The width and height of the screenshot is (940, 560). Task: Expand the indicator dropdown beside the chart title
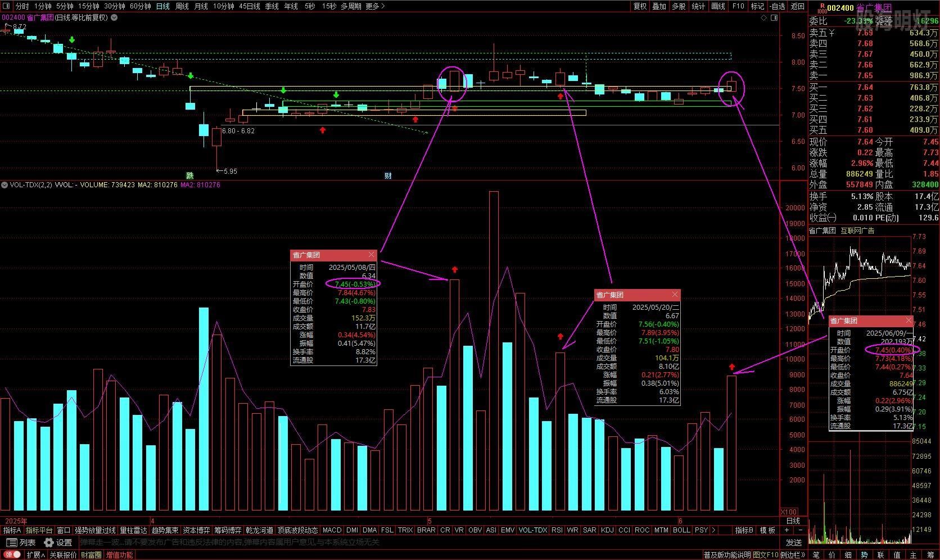pos(114,17)
